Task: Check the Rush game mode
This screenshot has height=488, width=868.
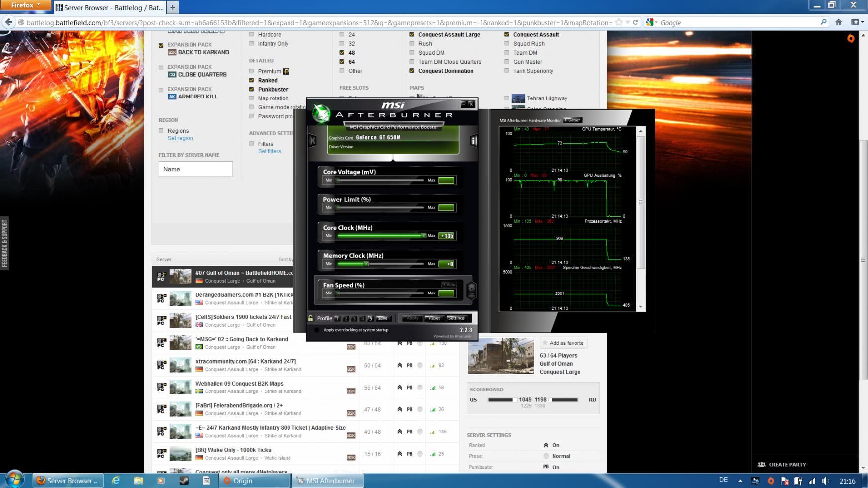Action: click(x=412, y=43)
